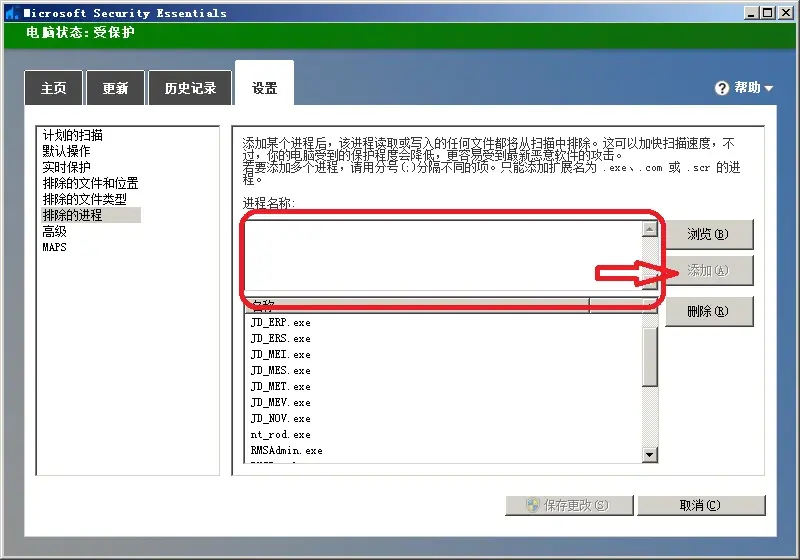The image size is (800, 560).
Task: Open 实时保护 settings
Action: coord(66,167)
